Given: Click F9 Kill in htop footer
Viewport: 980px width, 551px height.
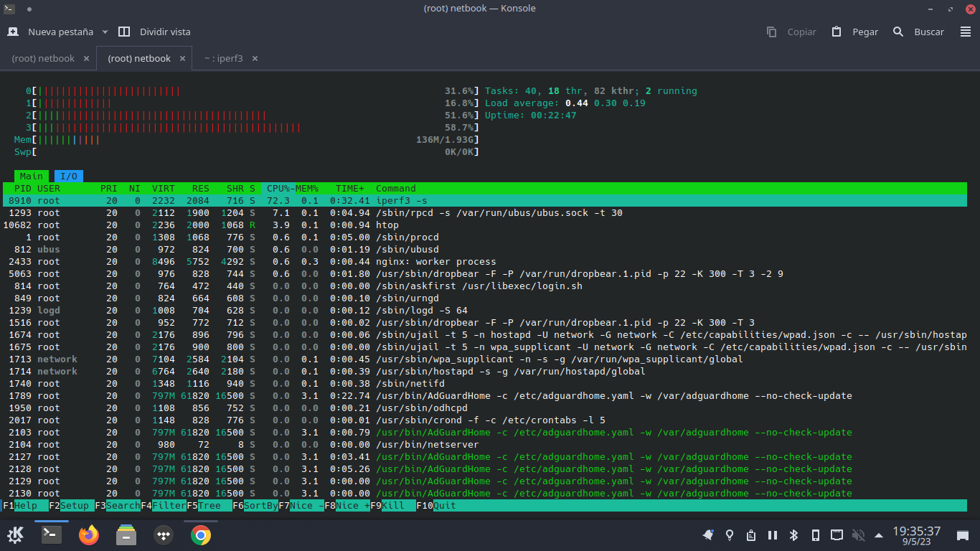Looking at the screenshot, I should coord(393,505).
